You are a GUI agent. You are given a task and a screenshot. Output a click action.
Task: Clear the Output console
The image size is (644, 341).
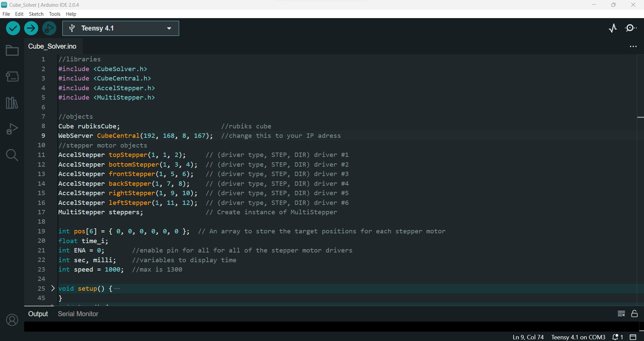click(x=621, y=314)
